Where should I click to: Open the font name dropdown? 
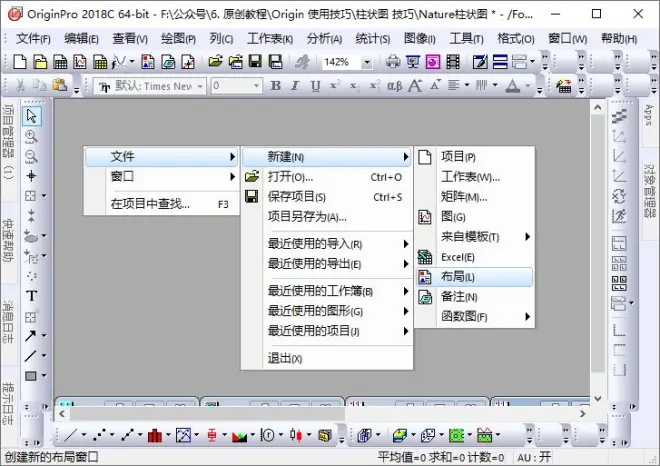(x=200, y=86)
